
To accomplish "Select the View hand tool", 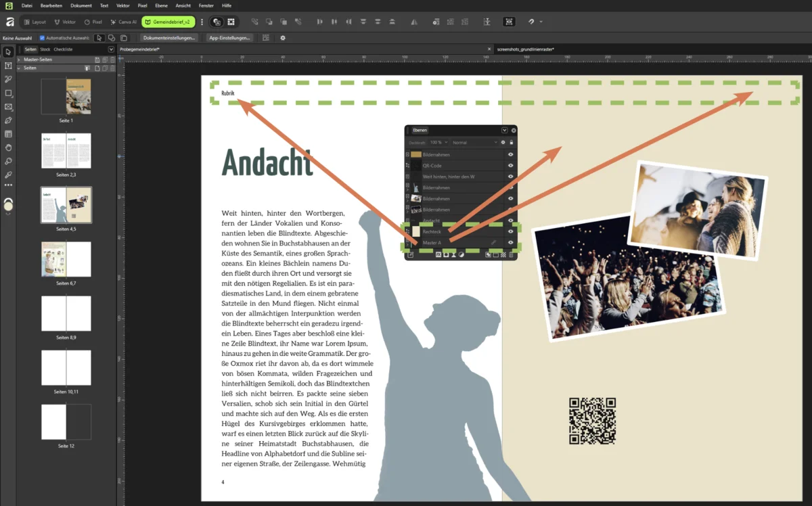I will [x=8, y=147].
